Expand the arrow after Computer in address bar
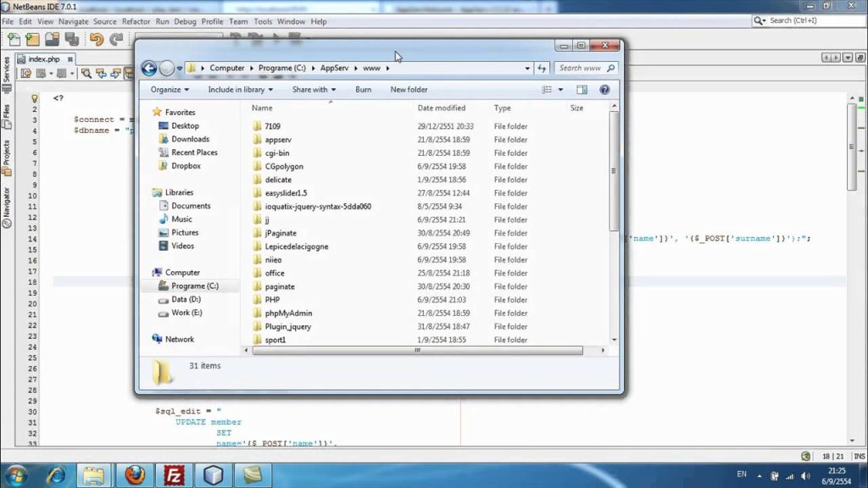868x488 pixels. point(251,68)
